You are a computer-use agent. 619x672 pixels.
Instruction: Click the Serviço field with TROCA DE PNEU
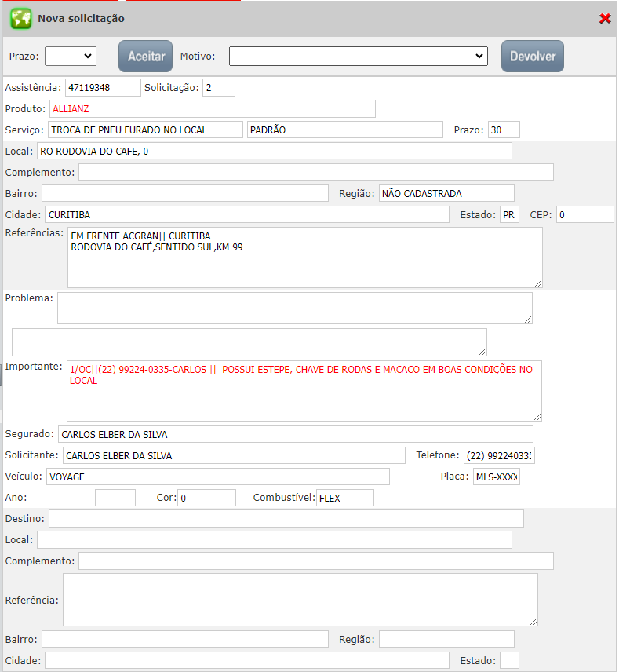(145, 130)
